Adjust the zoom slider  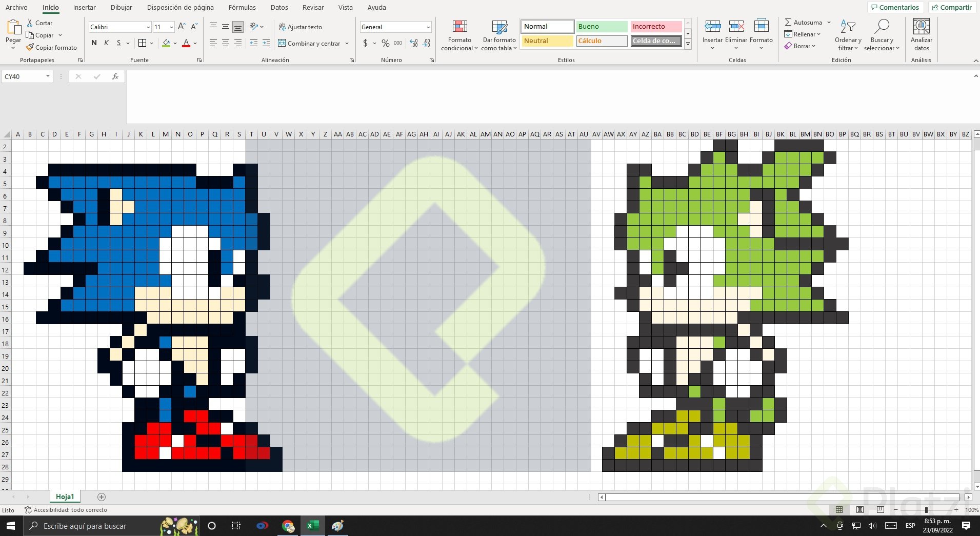[x=926, y=510]
